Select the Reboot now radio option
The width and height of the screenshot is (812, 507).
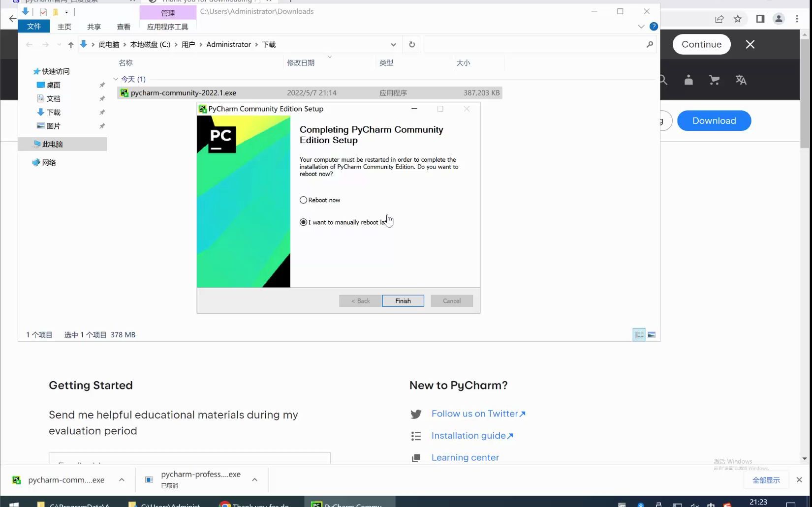pyautogui.click(x=303, y=200)
